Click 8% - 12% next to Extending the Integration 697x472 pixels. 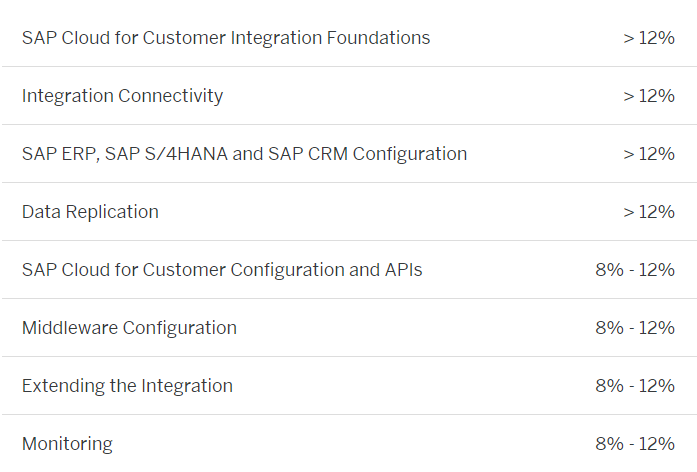pyautogui.click(x=635, y=386)
